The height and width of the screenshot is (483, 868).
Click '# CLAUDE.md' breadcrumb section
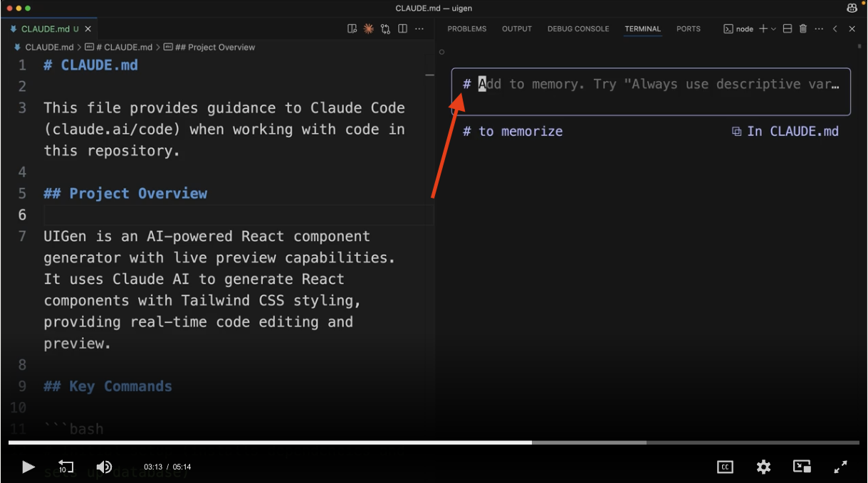(x=119, y=47)
